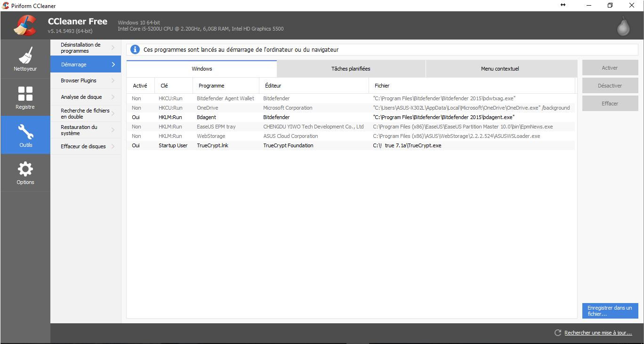644x344 pixels.
Task: Select the Bdagent startup entry
Action: (x=351, y=117)
